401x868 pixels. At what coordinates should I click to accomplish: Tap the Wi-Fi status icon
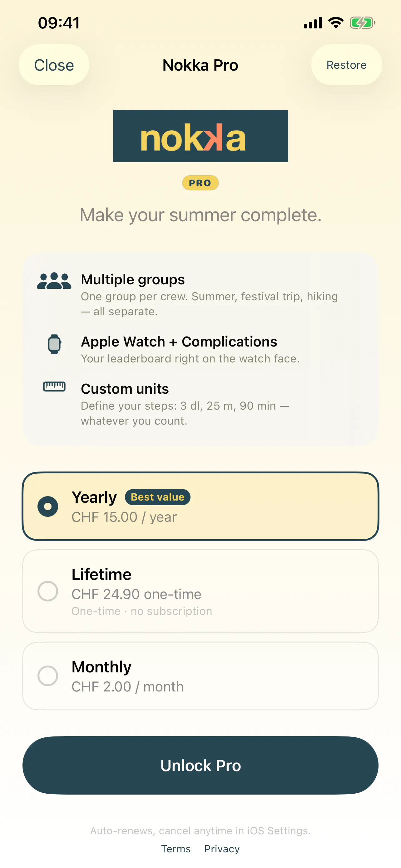coord(336,23)
